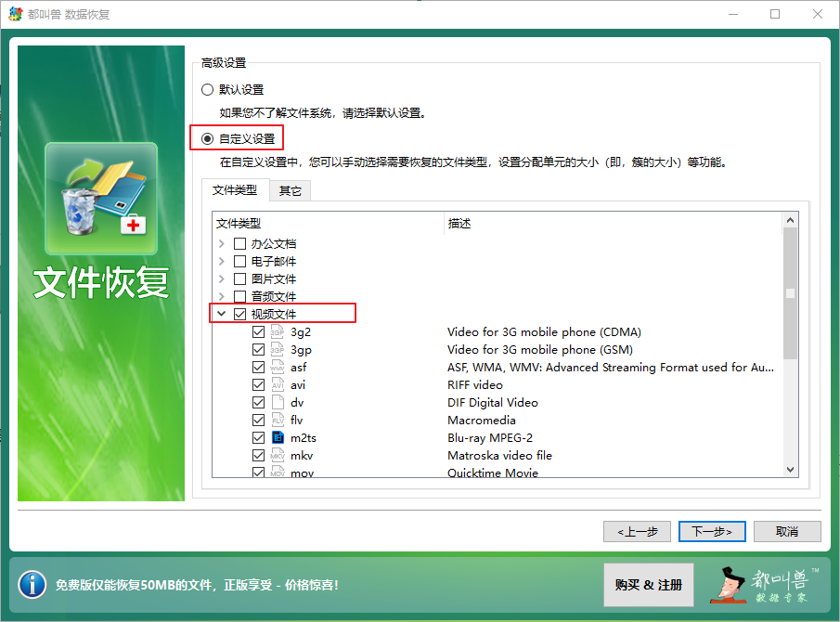The width and height of the screenshot is (840, 622).
Task: Expand the 音频文件 tree node
Action: (x=222, y=296)
